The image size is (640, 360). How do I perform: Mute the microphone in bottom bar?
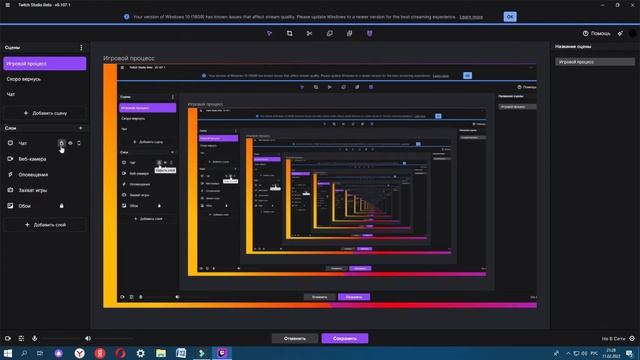(35, 338)
